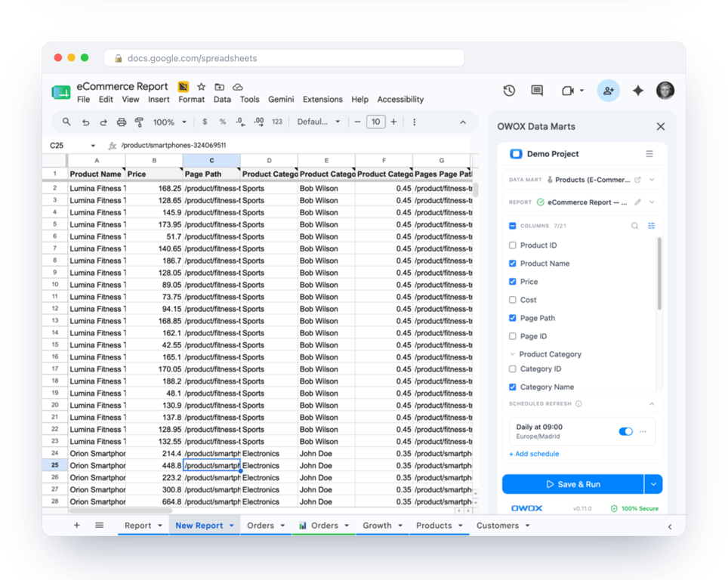Collapse the Scheduled Refresh section
This screenshot has width=728, height=580.
(652, 403)
